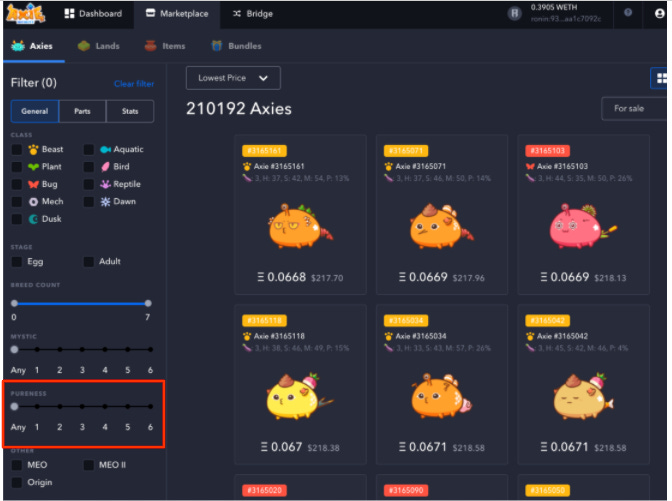The image size is (672, 501).
Task: Select the Parts filter tab
Action: (82, 111)
